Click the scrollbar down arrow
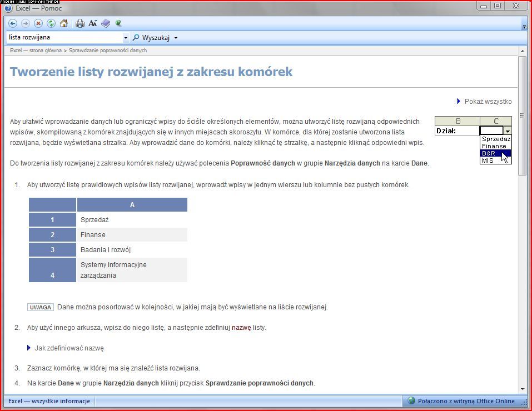Viewport: 532px width, 411px height. click(522, 389)
